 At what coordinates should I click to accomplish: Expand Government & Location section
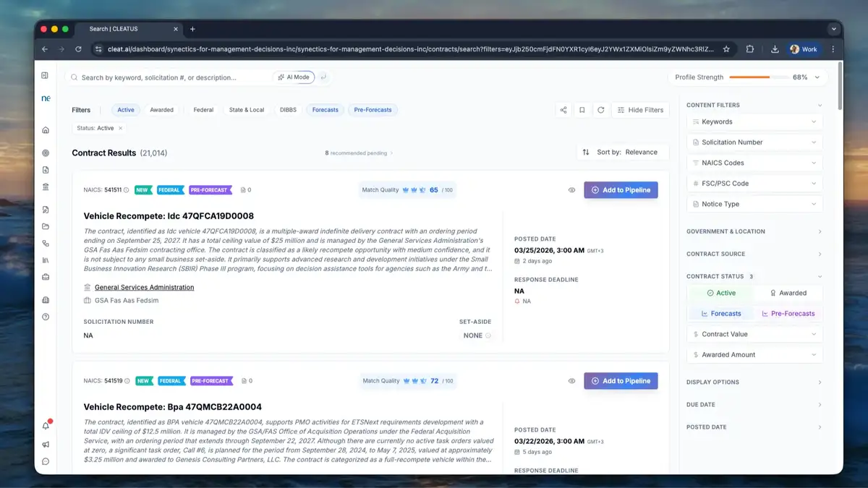pos(754,231)
